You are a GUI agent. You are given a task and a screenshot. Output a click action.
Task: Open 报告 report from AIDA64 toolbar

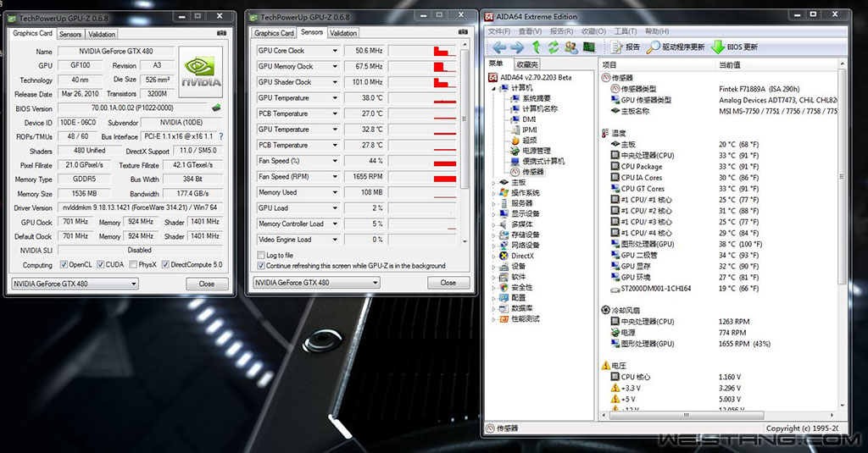(x=625, y=47)
